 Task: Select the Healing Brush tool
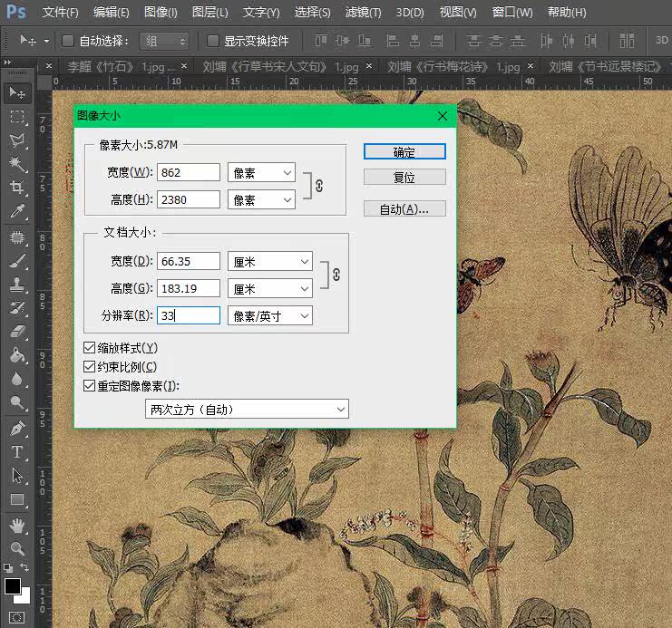point(17,237)
